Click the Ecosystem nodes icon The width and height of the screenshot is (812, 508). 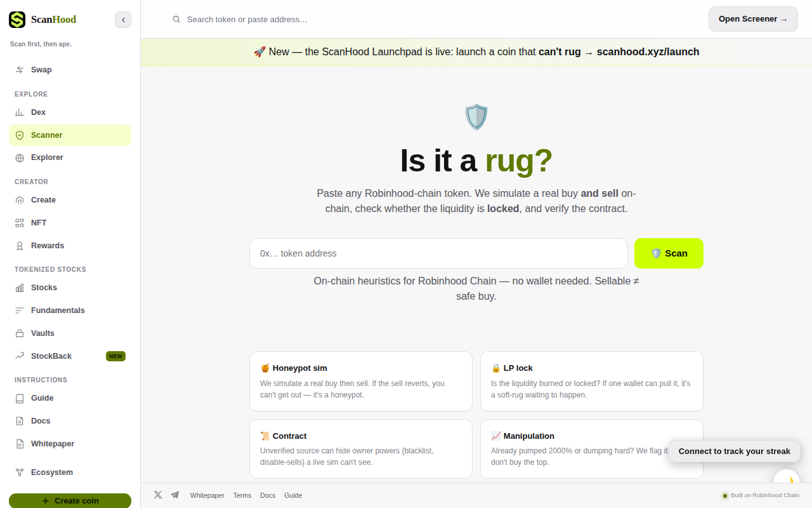point(20,472)
